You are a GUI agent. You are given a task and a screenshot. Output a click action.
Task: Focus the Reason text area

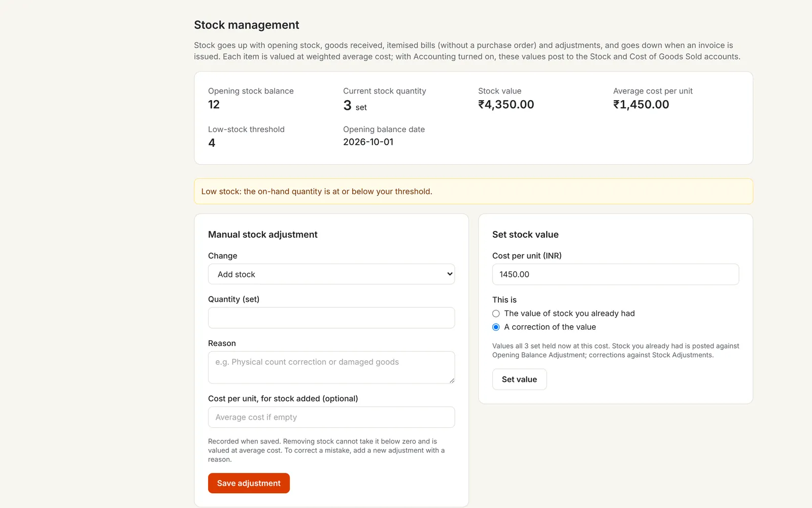[x=331, y=367]
